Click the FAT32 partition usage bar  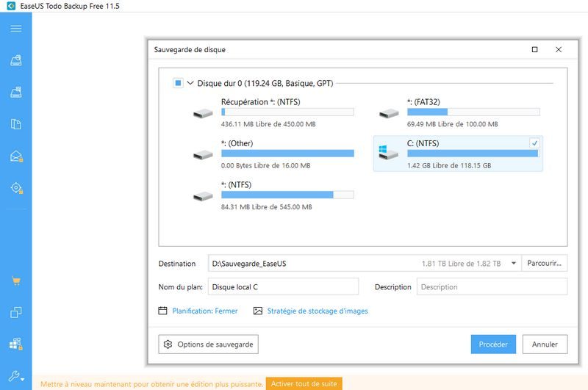pos(473,112)
